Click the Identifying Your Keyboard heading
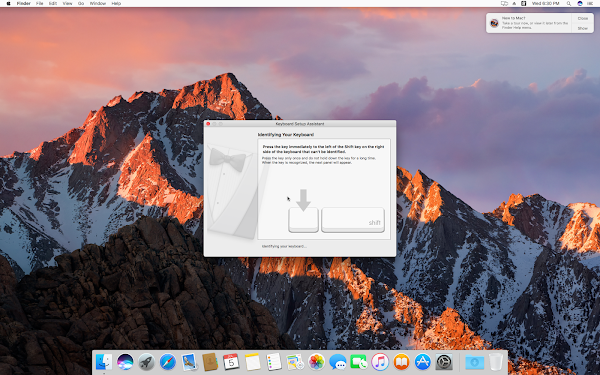 click(285, 135)
